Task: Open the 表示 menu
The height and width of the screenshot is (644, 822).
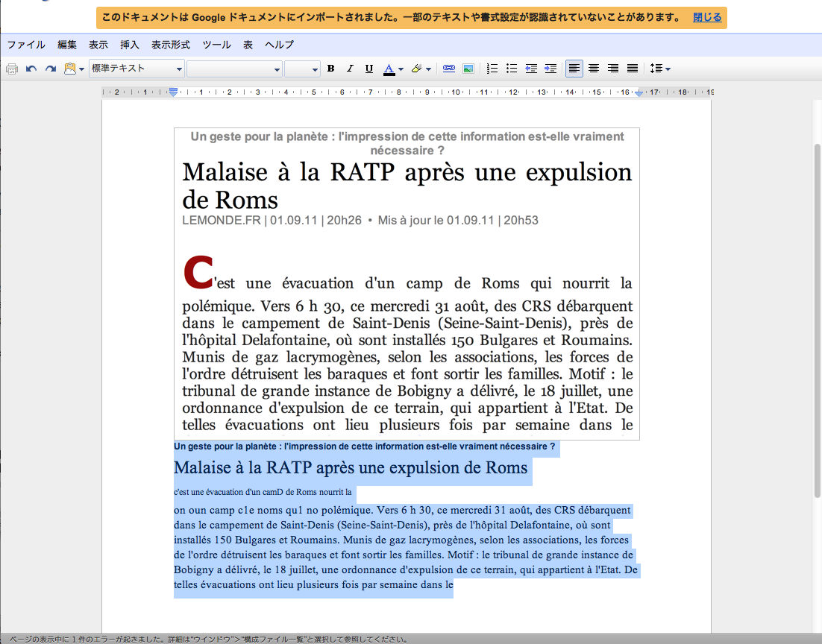Action: click(98, 45)
